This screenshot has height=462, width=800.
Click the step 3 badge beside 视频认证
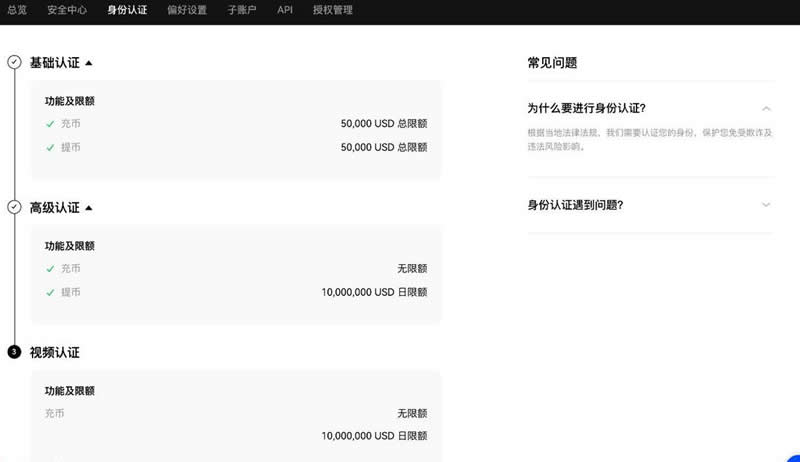click(x=14, y=352)
